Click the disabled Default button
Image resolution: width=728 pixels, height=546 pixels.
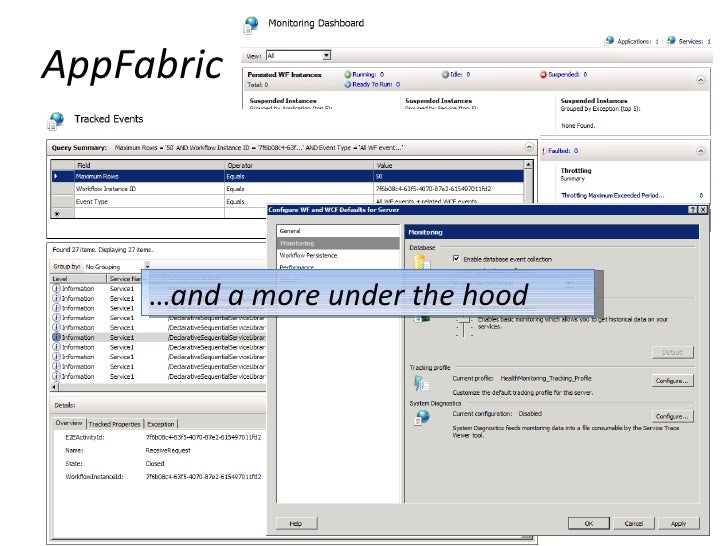672,352
